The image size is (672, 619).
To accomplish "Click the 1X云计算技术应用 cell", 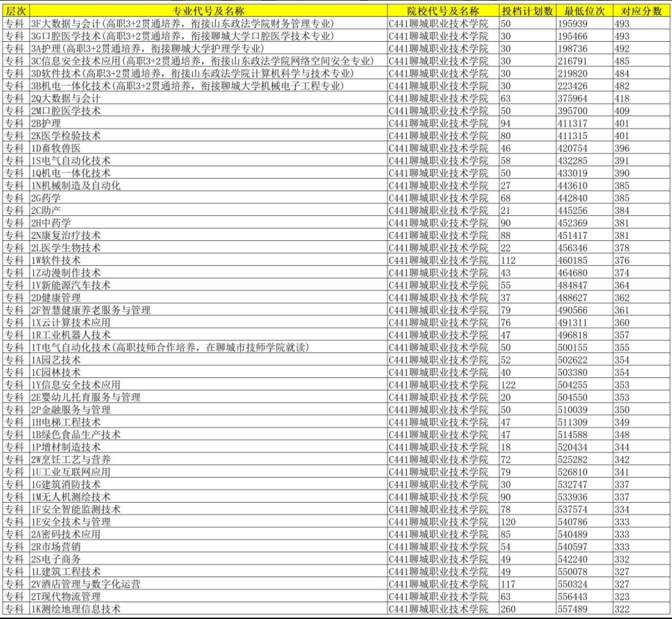I will click(x=208, y=322).
